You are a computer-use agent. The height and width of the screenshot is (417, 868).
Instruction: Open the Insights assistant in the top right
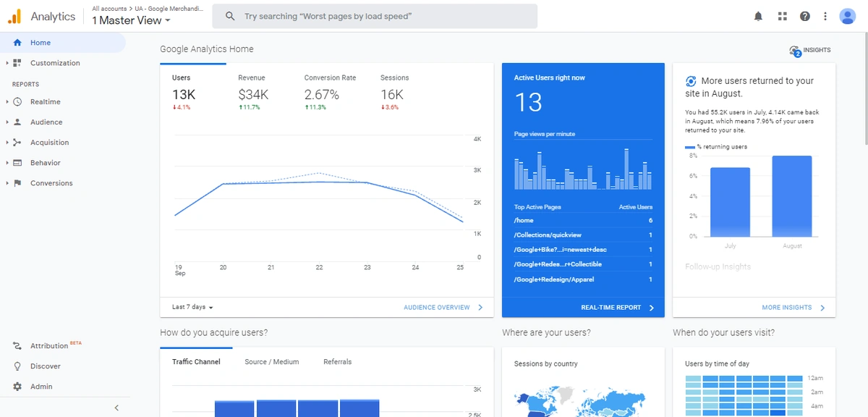click(809, 50)
